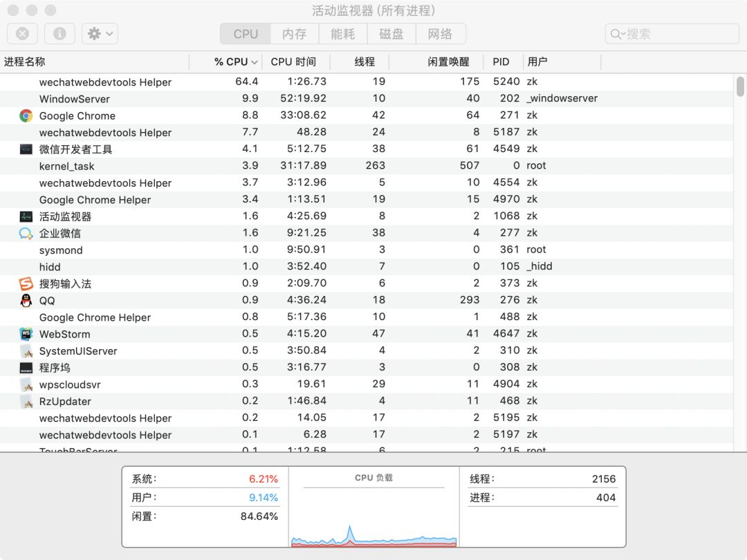
Task: Switch to the 能耗 tab
Action: 343,34
